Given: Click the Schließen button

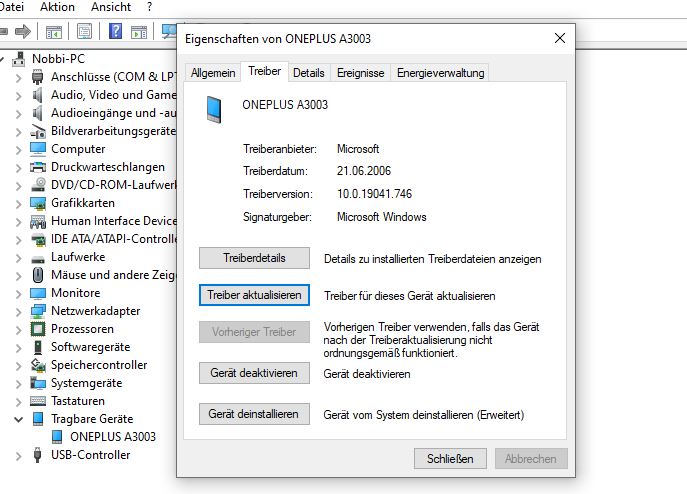Looking at the screenshot, I should point(450,458).
